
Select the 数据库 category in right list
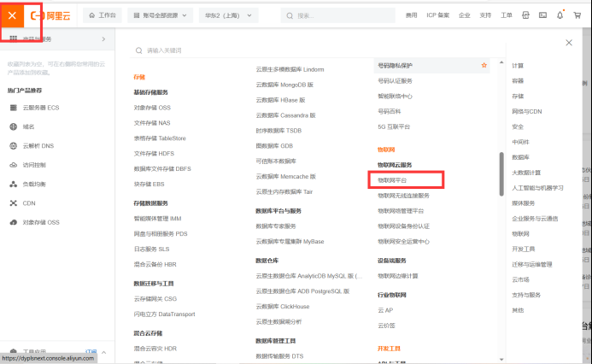tap(520, 157)
